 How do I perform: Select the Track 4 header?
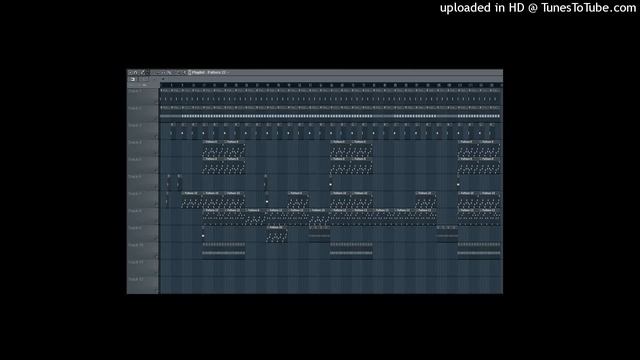(x=142, y=148)
